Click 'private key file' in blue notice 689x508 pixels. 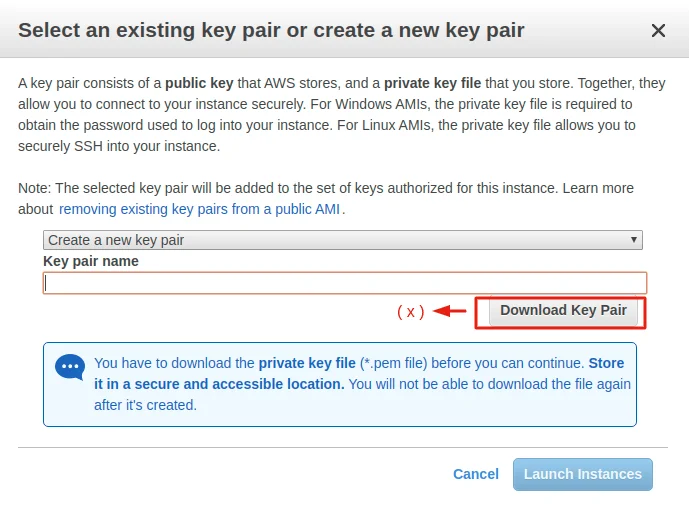click(x=307, y=363)
